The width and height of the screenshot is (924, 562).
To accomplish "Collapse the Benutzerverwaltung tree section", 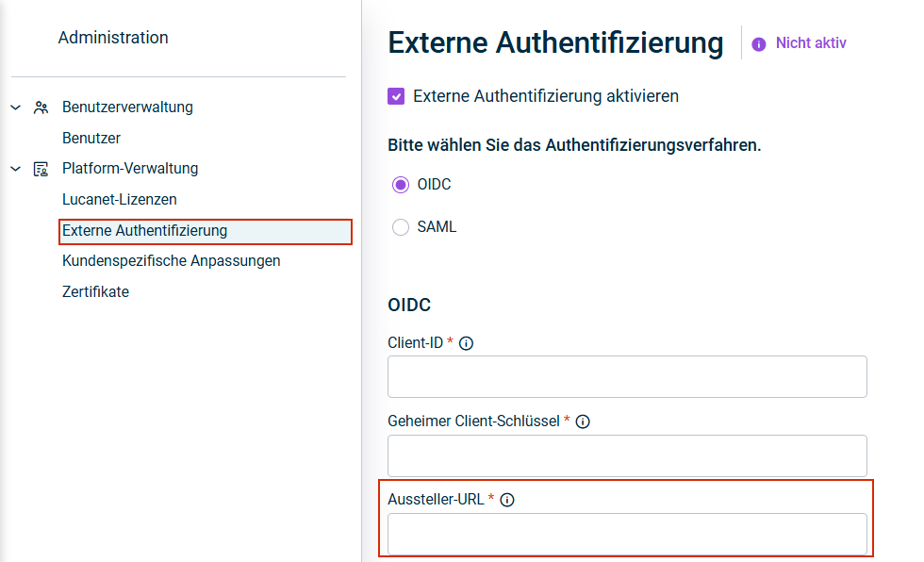I will pos(15,107).
